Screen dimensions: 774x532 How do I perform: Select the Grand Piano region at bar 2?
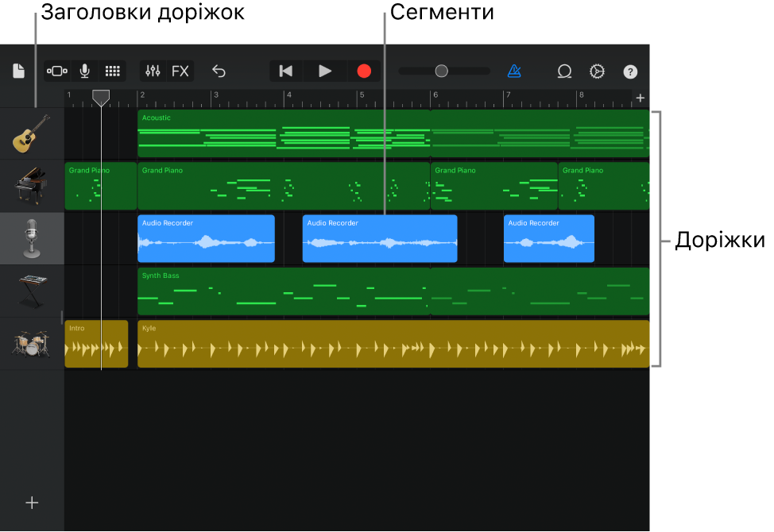pos(284,187)
